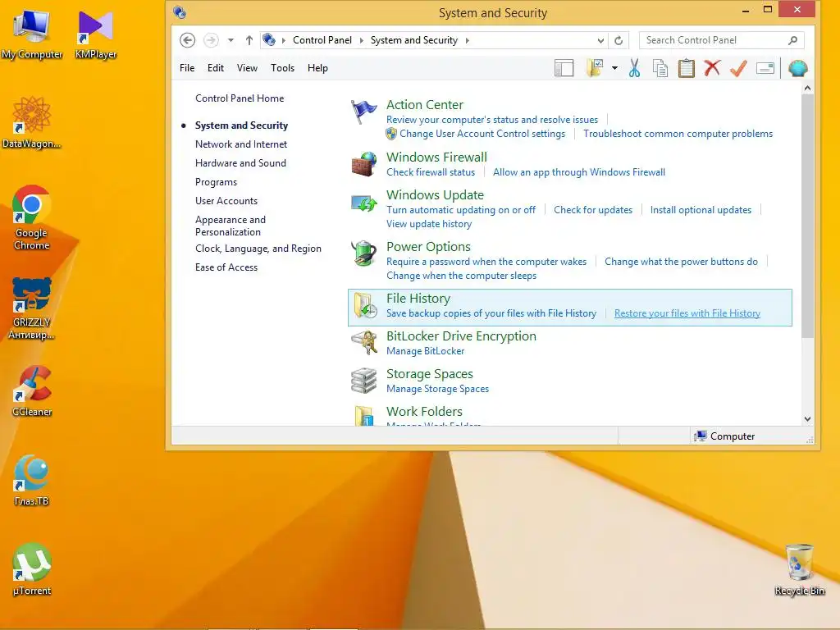Click the scrollbar up arrow
The image size is (840, 630).
(808, 88)
